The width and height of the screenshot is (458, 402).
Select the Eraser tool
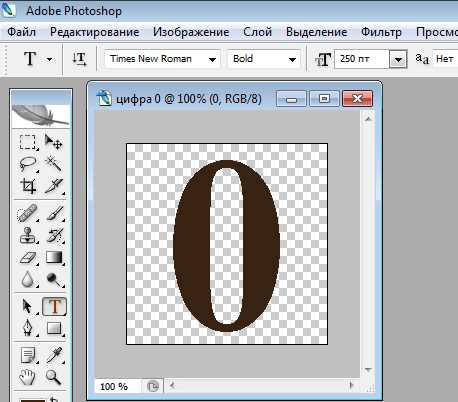(x=27, y=258)
